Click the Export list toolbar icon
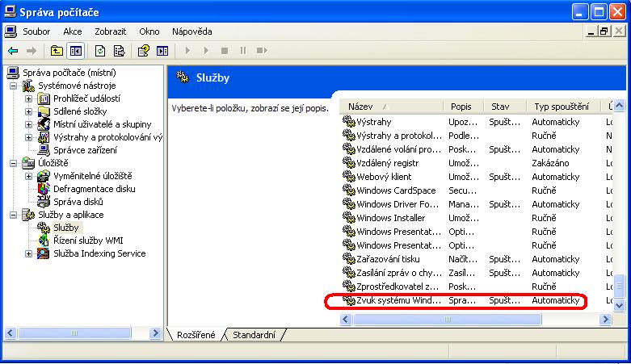 coord(120,50)
